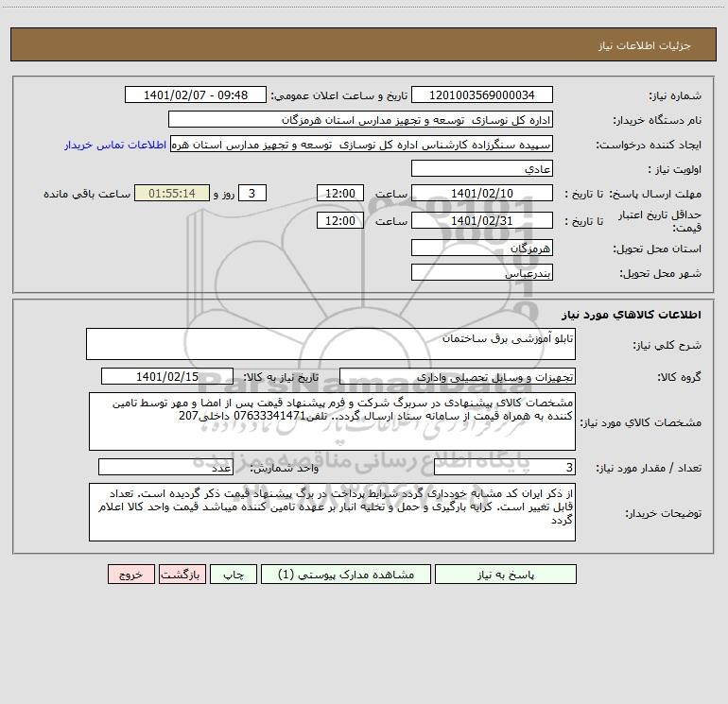This screenshot has height=704, width=728.
Task: Click the ایجاد کننده درخواست label
Action: tap(649, 146)
